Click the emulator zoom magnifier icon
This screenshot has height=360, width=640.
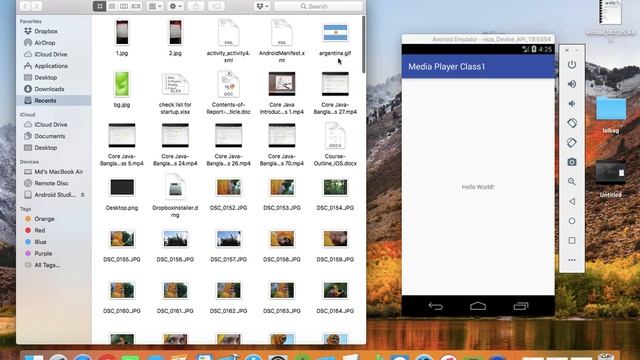pos(572,182)
